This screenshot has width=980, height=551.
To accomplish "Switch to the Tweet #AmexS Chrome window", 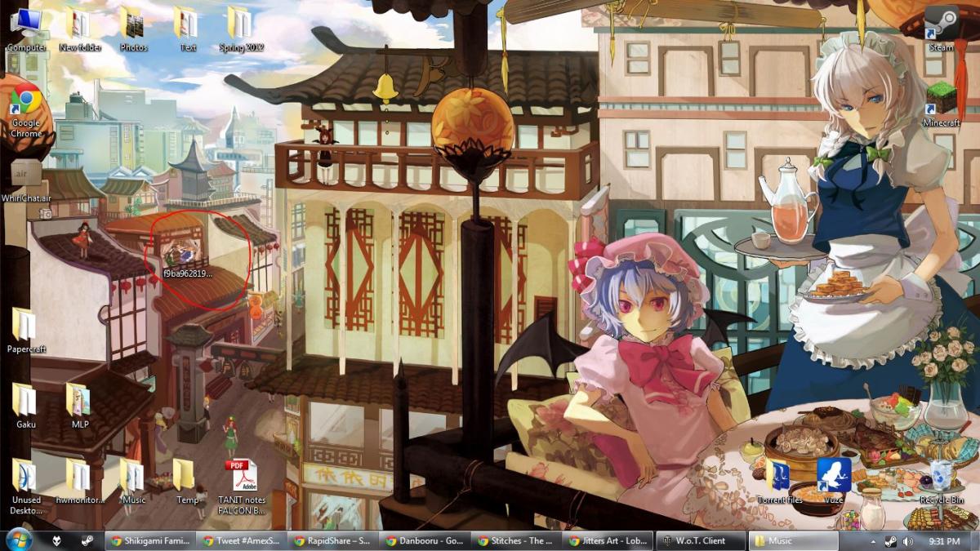I will 243,540.
